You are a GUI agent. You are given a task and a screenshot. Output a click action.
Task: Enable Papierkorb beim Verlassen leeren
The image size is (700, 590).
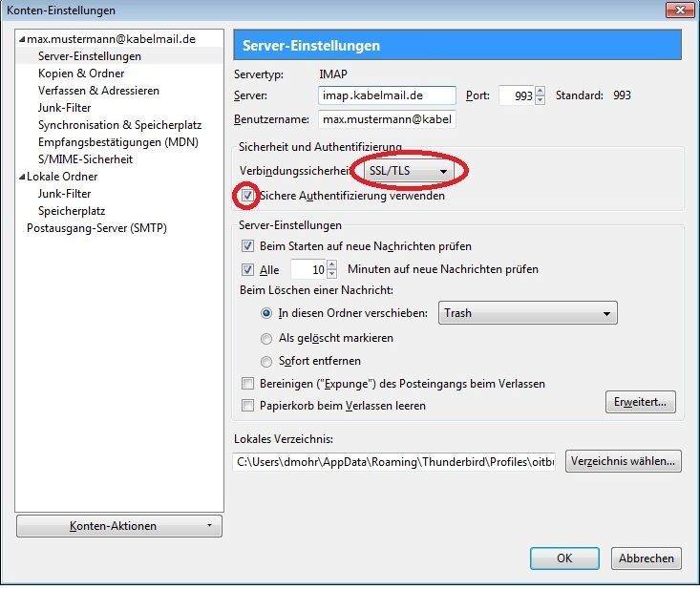pyautogui.click(x=247, y=405)
